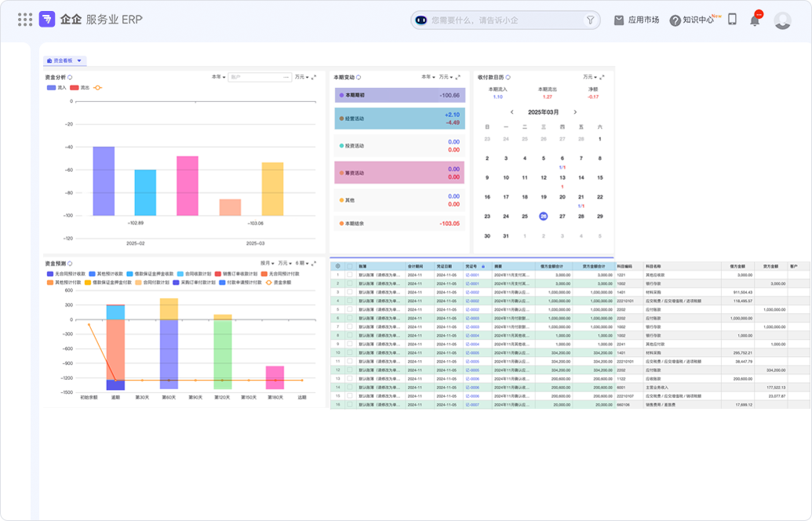Image resolution: width=812 pixels, height=521 pixels.
Task: Open the mobile device icon in header
Action: pyautogui.click(x=732, y=20)
